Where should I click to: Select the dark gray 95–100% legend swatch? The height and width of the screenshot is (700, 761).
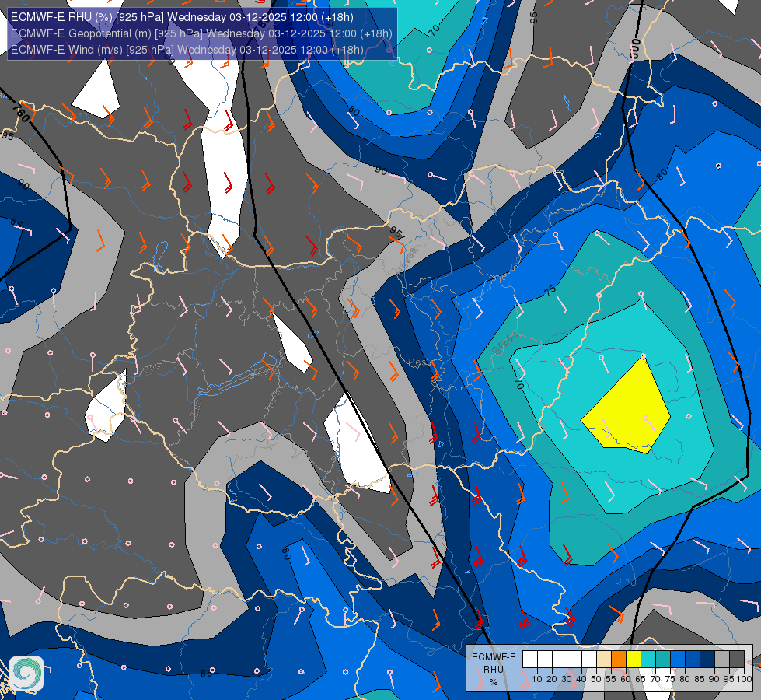click(x=737, y=660)
